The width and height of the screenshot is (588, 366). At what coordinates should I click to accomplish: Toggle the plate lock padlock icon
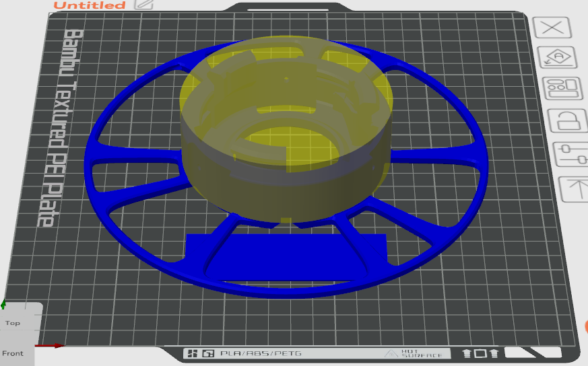568,120
